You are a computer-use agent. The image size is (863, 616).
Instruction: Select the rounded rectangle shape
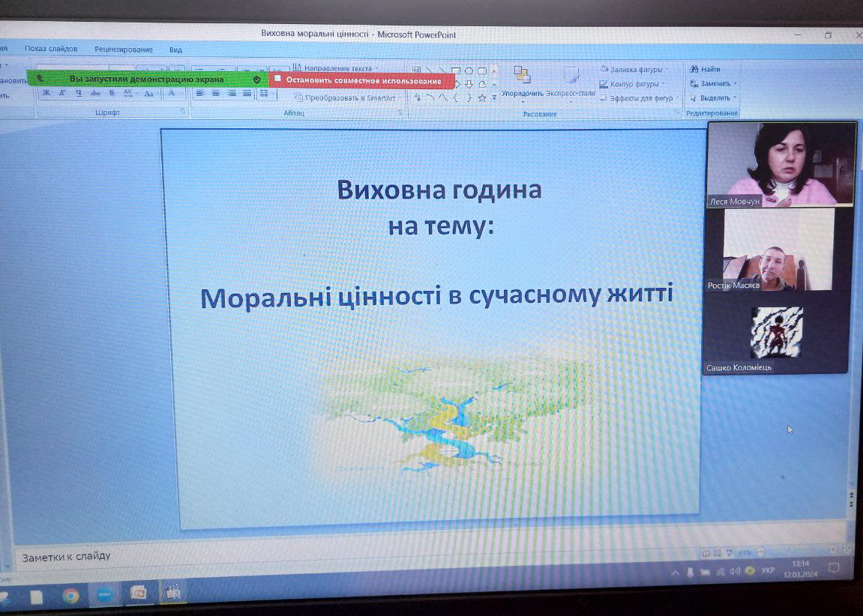(482, 71)
